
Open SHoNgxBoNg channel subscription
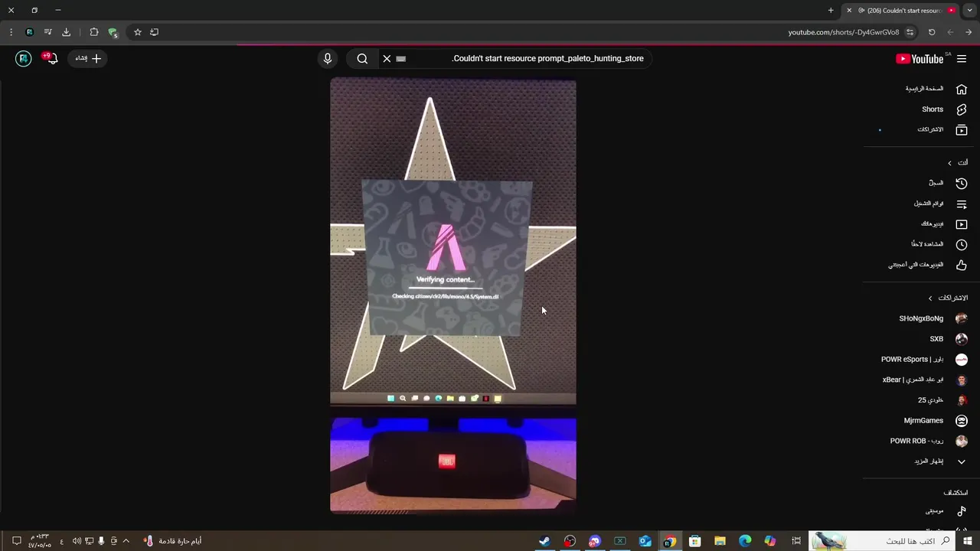(932, 318)
